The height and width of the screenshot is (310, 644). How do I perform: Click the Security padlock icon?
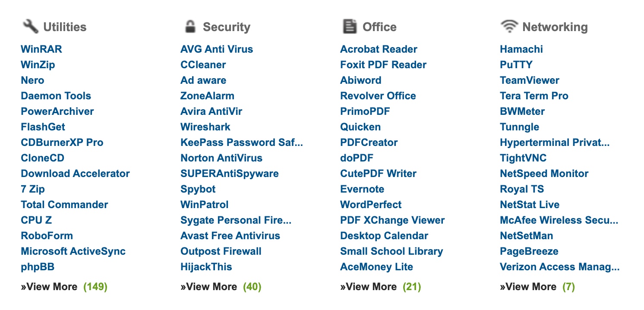point(190,26)
